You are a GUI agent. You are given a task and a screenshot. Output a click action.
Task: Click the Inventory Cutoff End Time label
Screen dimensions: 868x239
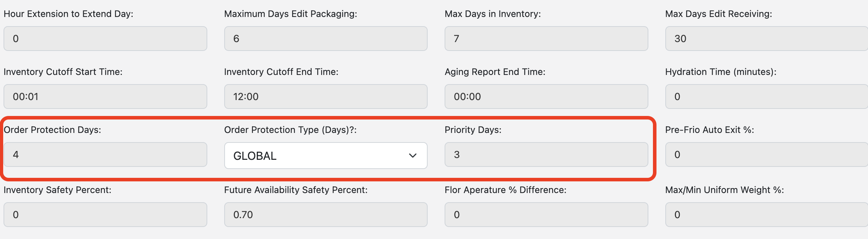[281, 72]
